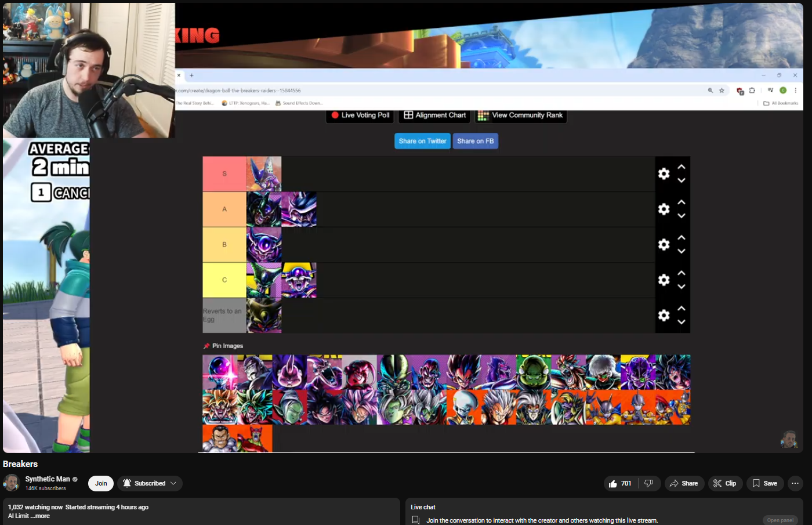The width and height of the screenshot is (812, 525).
Task: Open the C tier row settings gear
Action: pyautogui.click(x=664, y=280)
